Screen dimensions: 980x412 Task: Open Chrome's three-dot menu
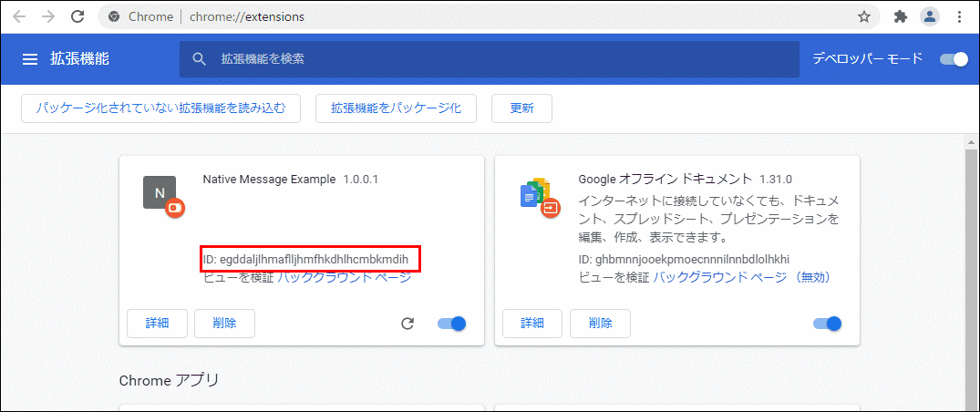(x=960, y=17)
